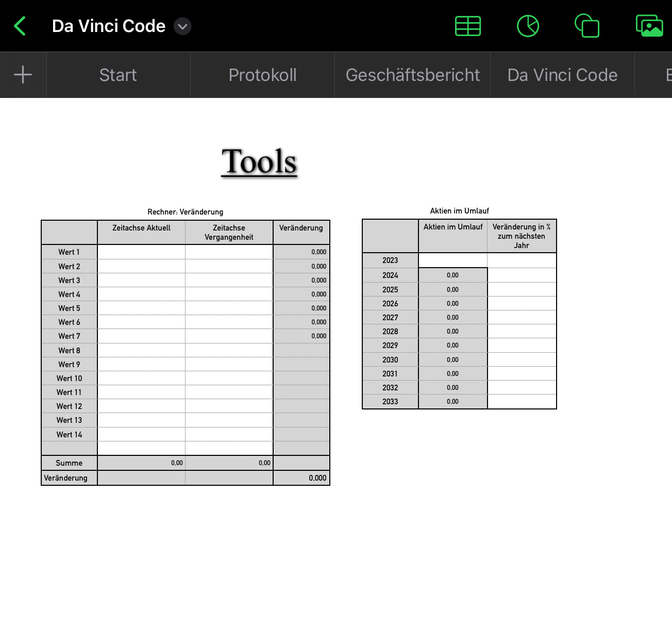672x624 pixels.
Task: Click Veränderung in % cell for 2023
Action: coord(522,260)
